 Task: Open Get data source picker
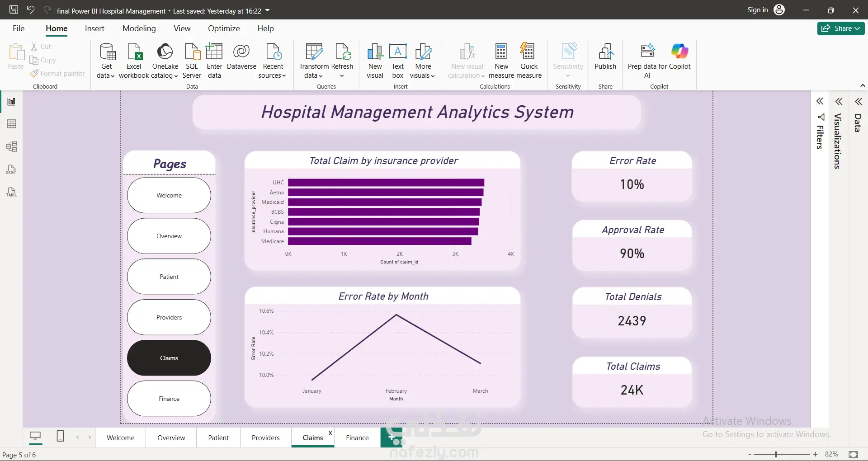tap(107, 61)
